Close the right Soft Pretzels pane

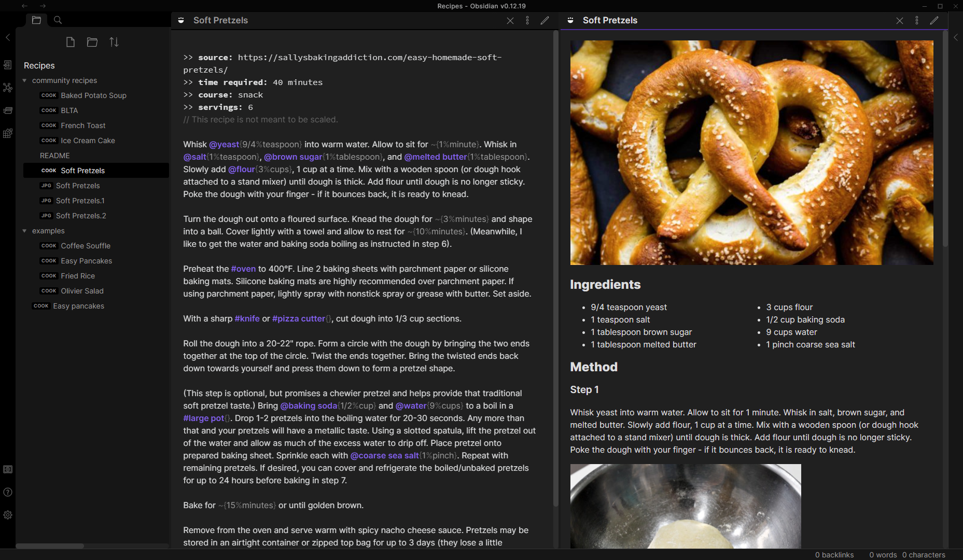900,21
